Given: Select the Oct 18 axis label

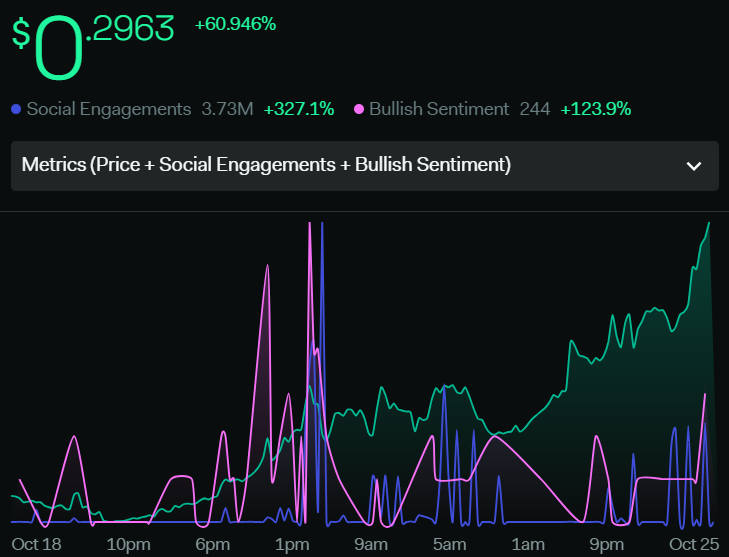Looking at the screenshot, I should (36, 544).
